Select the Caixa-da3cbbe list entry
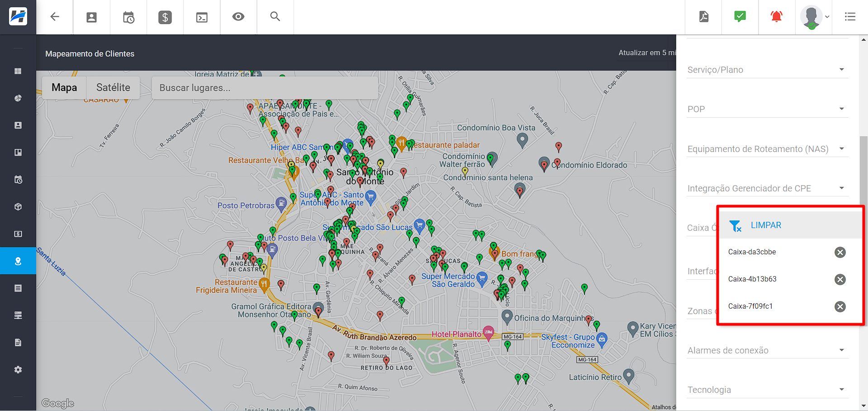 pos(752,252)
